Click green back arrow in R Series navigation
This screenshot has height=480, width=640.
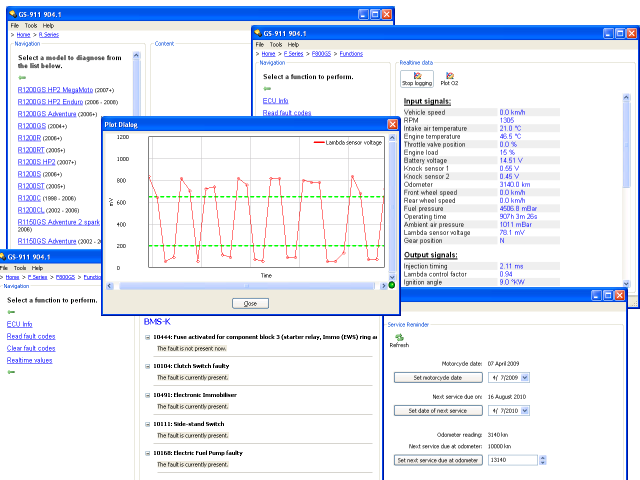click(x=22, y=78)
